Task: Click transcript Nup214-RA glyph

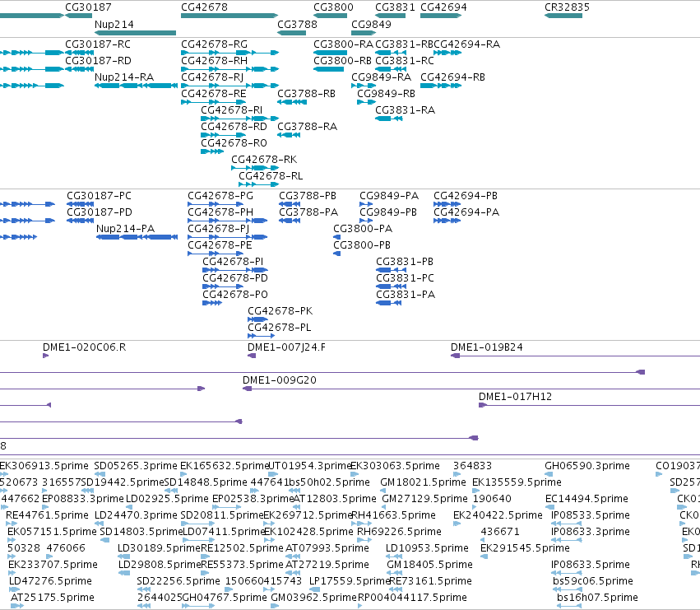Action: 136,86
